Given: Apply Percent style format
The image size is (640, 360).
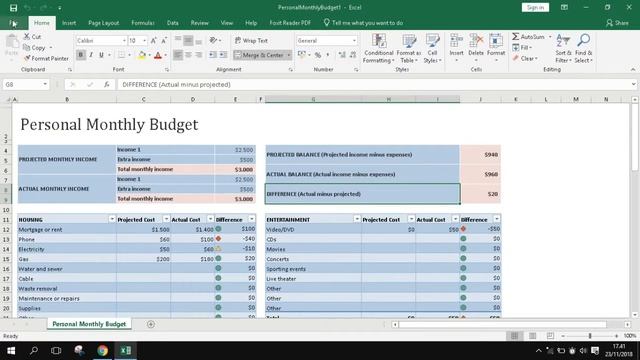Looking at the screenshot, I should (x=318, y=55).
